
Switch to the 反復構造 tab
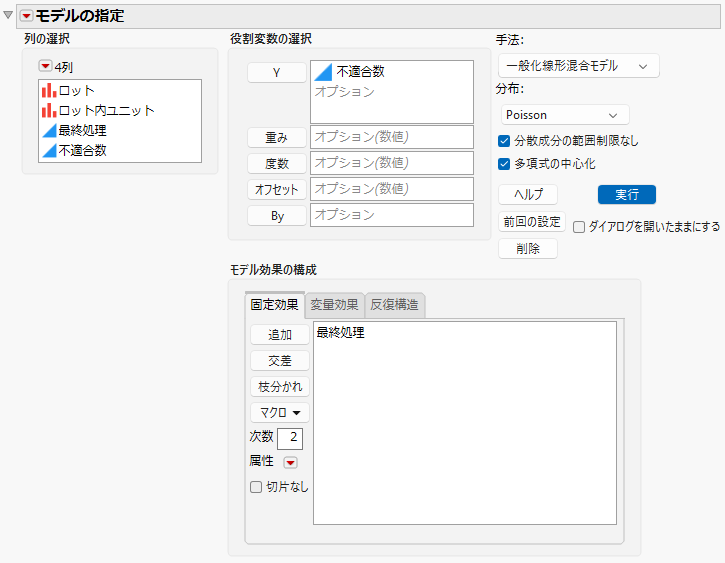(x=394, y=305)
